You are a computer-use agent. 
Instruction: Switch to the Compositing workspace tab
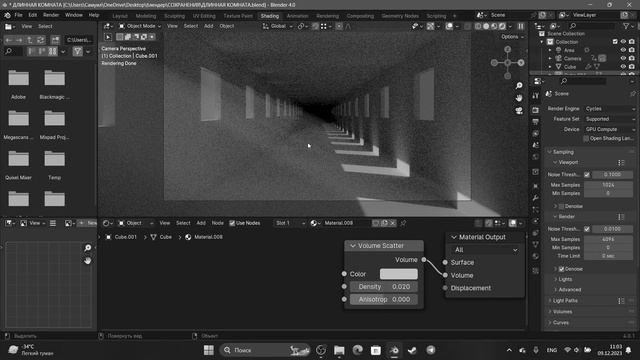(360, 16)
